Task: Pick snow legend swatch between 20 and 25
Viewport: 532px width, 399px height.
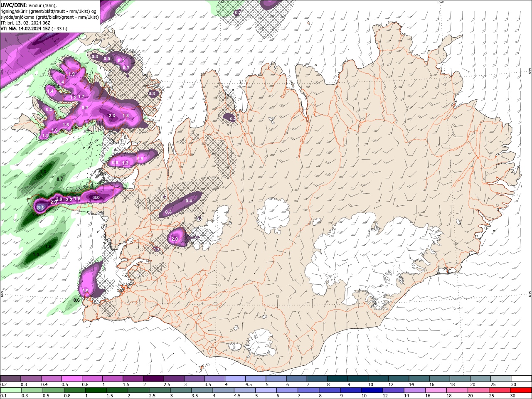Action: pos(480,378)
